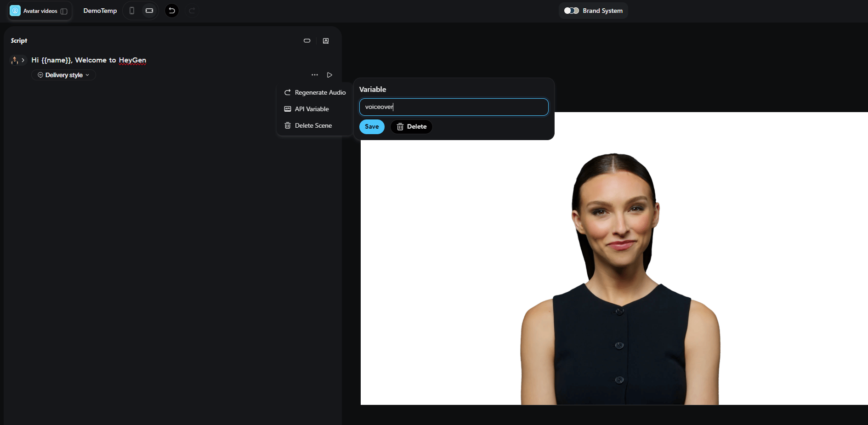Focus the Variable name input field

point(454,107)
